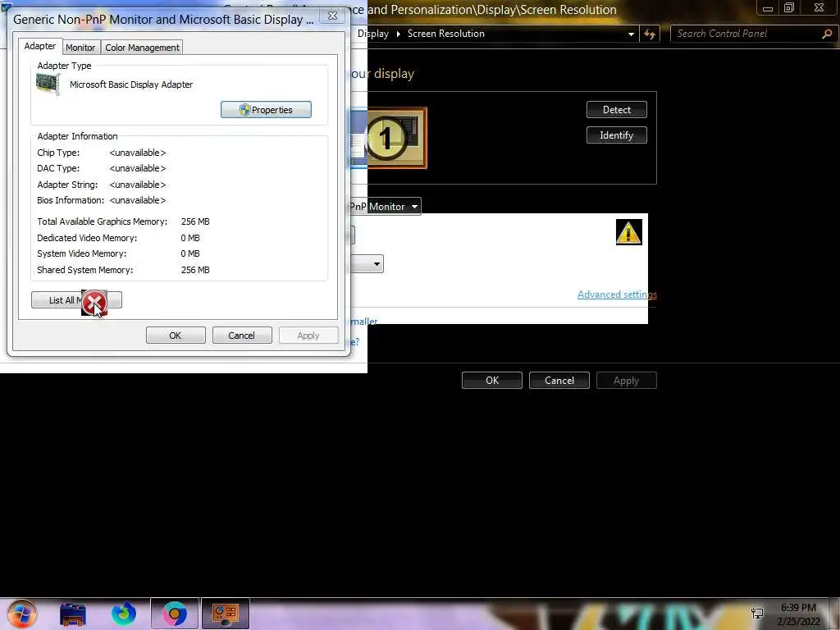Click the 'Microsoft Basic Display Adapter' text

(x=131, y=84)
